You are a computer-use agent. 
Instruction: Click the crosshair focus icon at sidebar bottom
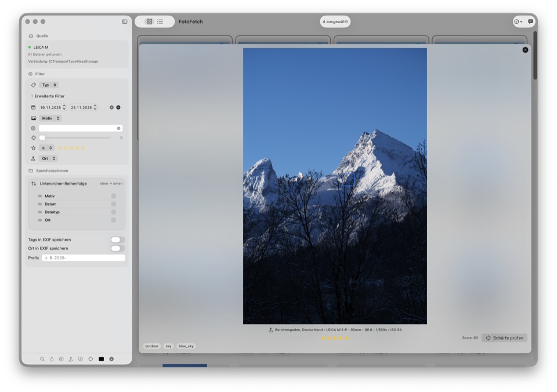pyautogui.click(x=91, y=359)
